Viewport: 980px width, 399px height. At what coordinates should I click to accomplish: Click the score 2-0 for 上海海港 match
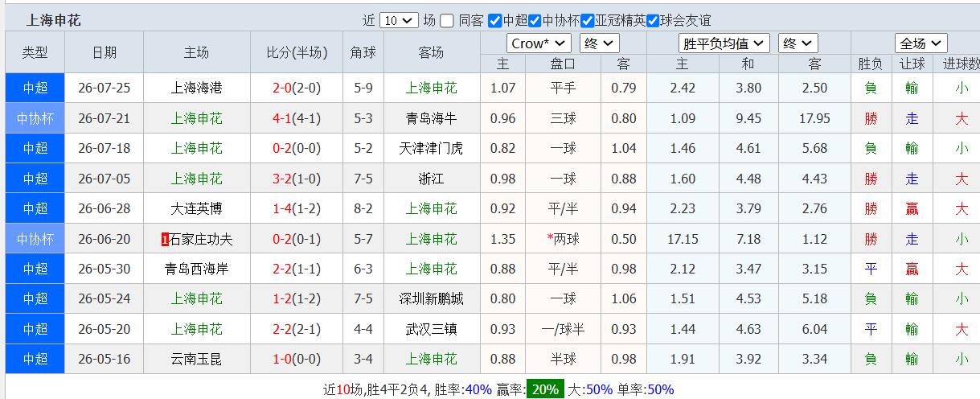pos(281,88)
